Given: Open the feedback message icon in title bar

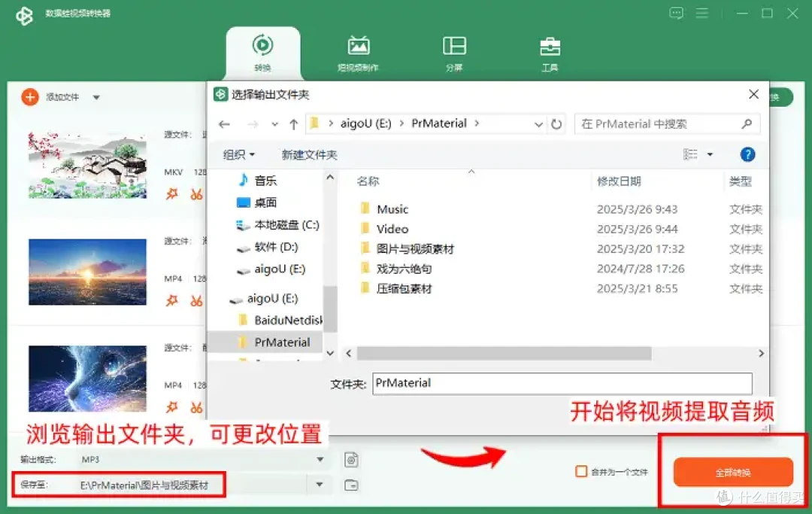Looking at the screenshot, I should pos(677,14).
